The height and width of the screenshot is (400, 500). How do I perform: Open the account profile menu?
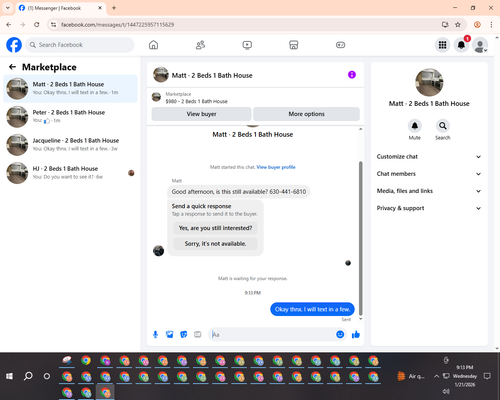[480, 45]
